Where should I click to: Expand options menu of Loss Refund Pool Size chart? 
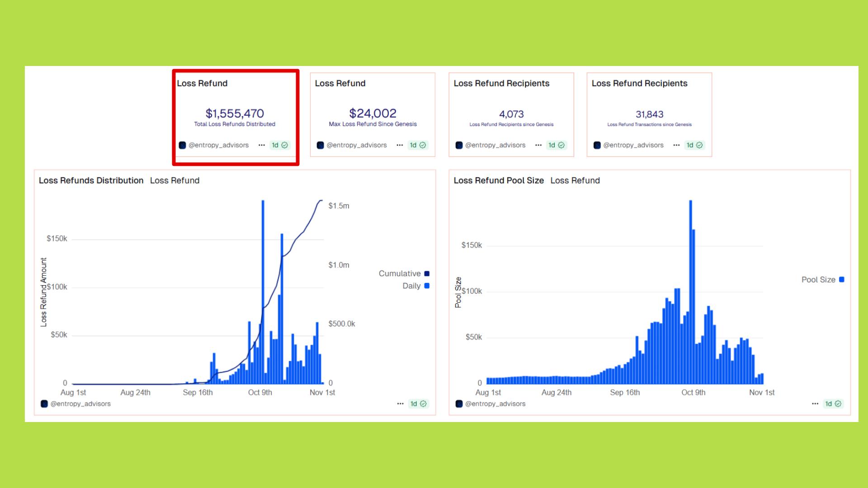pos(815,404)
